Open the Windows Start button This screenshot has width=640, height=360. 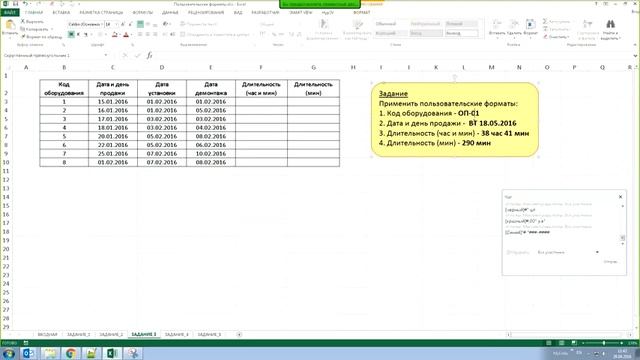pos(8,353)
